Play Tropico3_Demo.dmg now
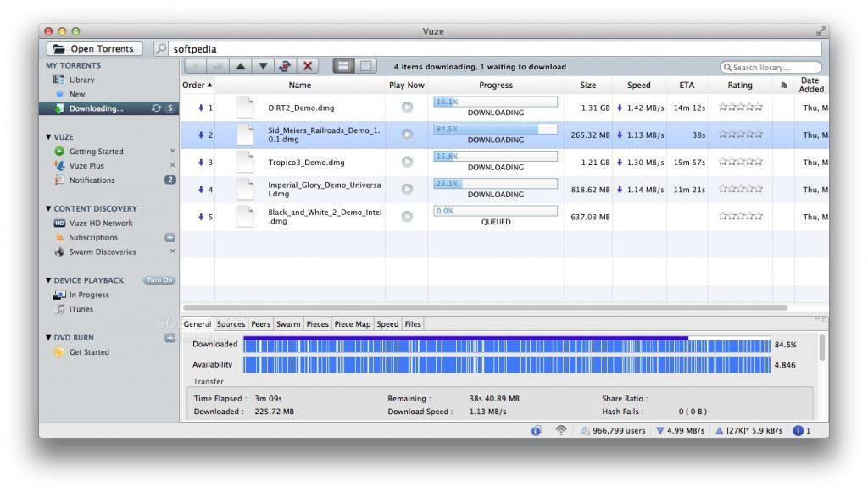 tap(407, 162)
